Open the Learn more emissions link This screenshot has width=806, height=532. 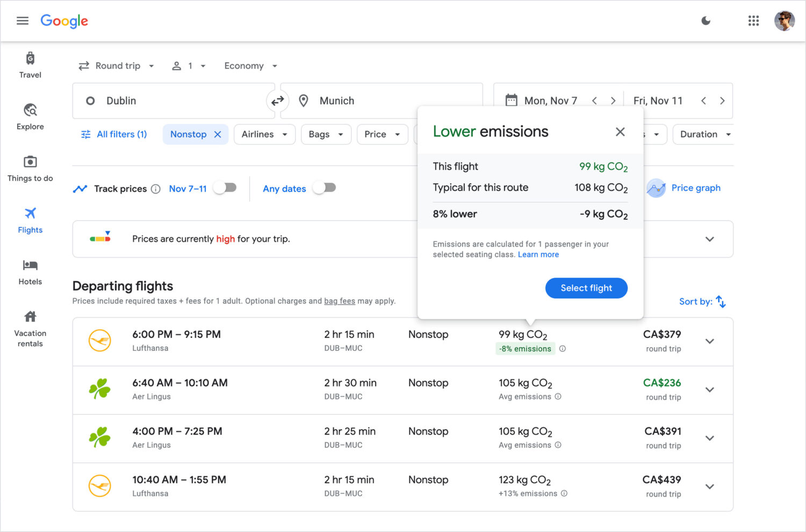point(538,255)
